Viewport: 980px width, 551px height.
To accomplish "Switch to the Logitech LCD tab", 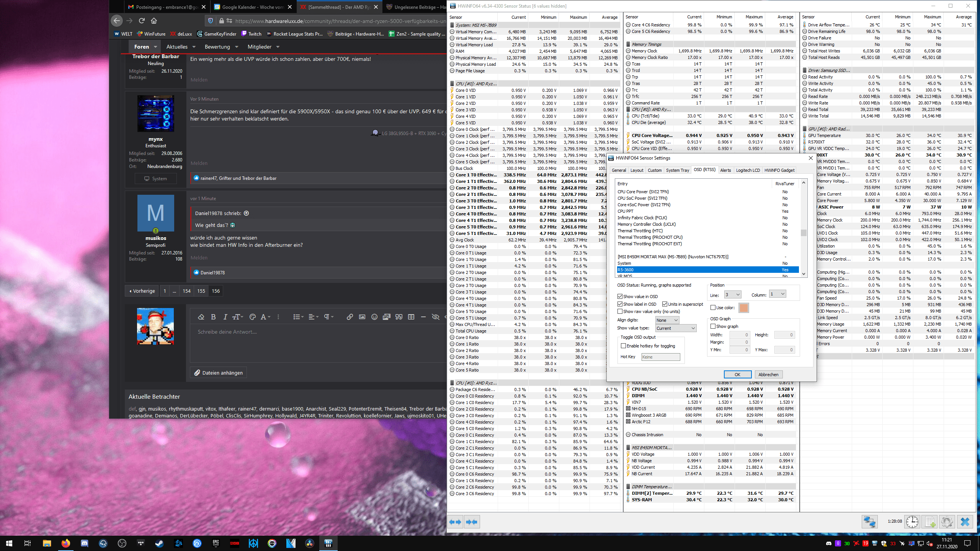I will click(x=748, y=170).
